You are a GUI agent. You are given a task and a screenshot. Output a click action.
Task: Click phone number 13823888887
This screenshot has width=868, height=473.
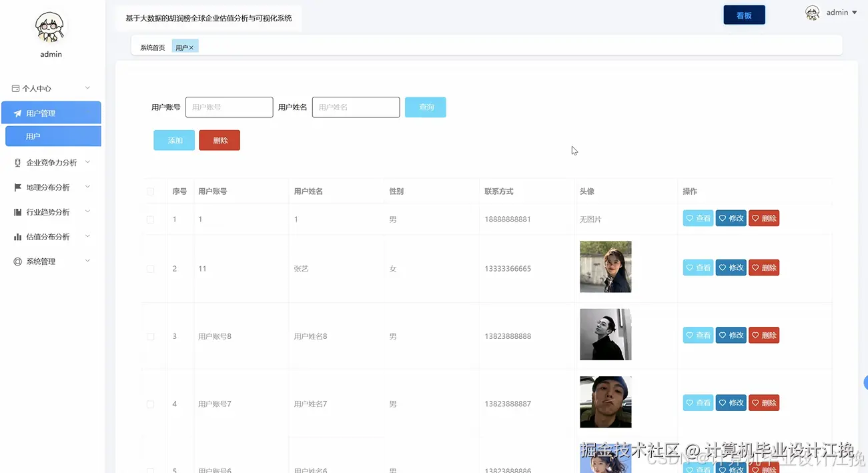(x=508, y=404)
